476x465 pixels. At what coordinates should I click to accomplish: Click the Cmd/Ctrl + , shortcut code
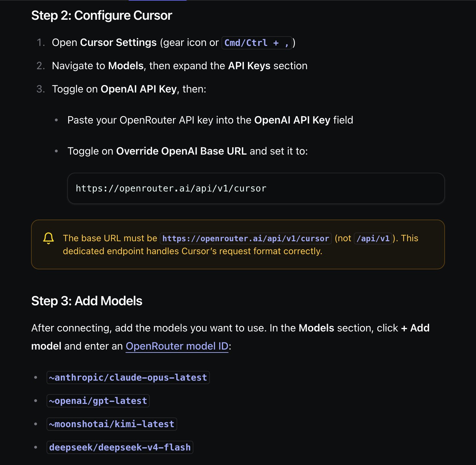(x=257, y=43)
